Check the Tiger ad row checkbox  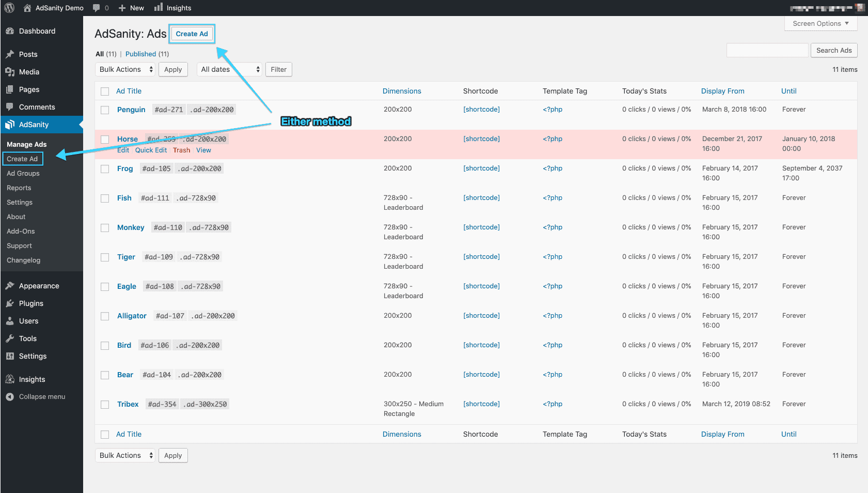tap(105, 257)
